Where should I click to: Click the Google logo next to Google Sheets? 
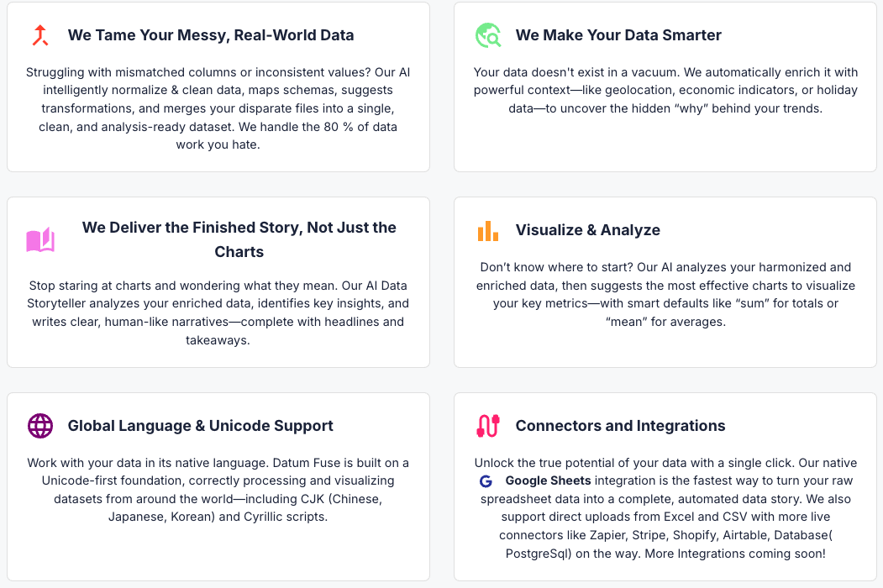point(486,480)
